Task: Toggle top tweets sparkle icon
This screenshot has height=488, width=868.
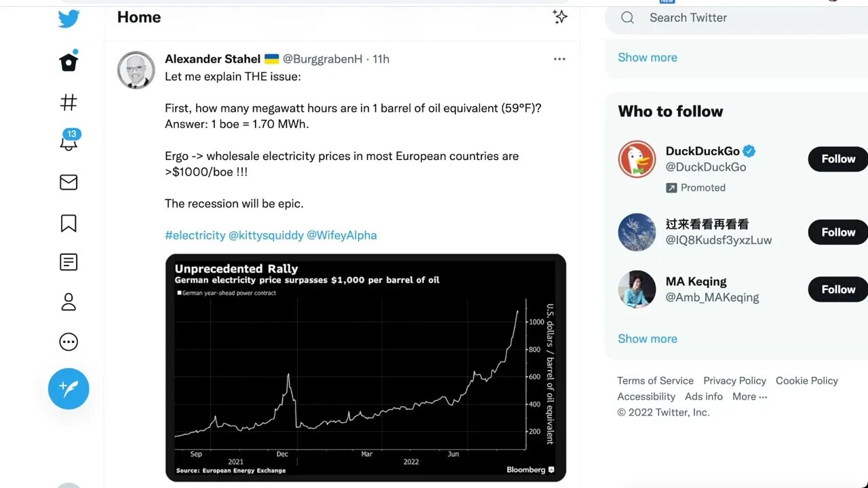Action: pos(559,18)
